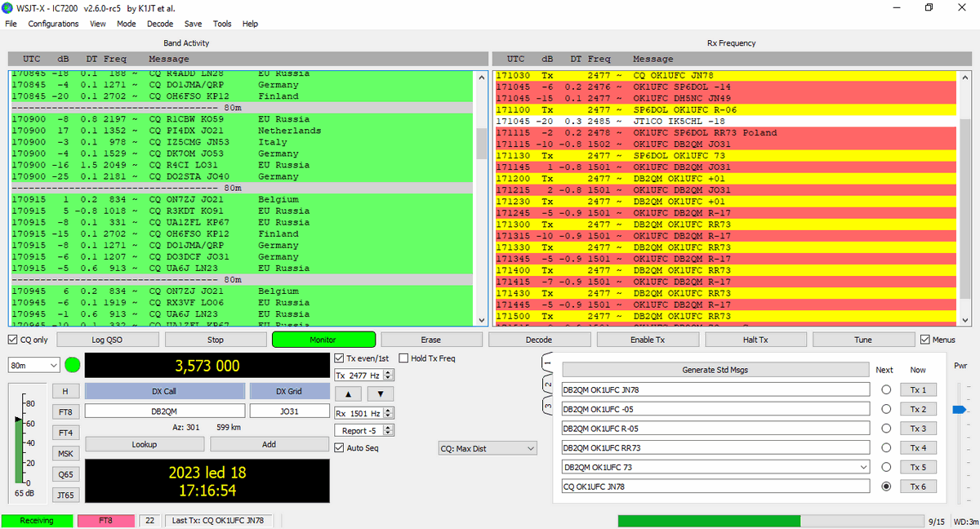Click the green band status indicator
980x529 pixels.
(73, 365)
